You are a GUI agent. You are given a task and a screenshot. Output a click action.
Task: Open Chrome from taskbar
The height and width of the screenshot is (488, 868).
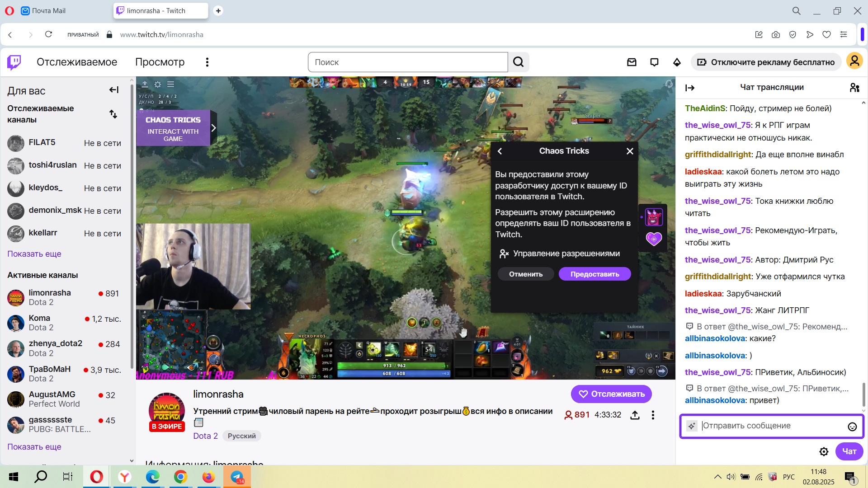180,477
